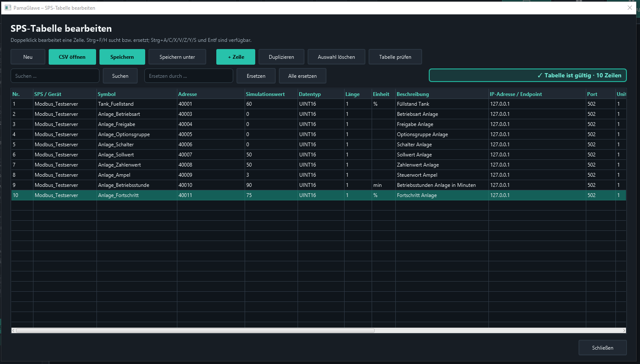Validate with Tabelle prüfen button
The height and width of the screenshot is (364, 640).
click(x=395, y=57)
